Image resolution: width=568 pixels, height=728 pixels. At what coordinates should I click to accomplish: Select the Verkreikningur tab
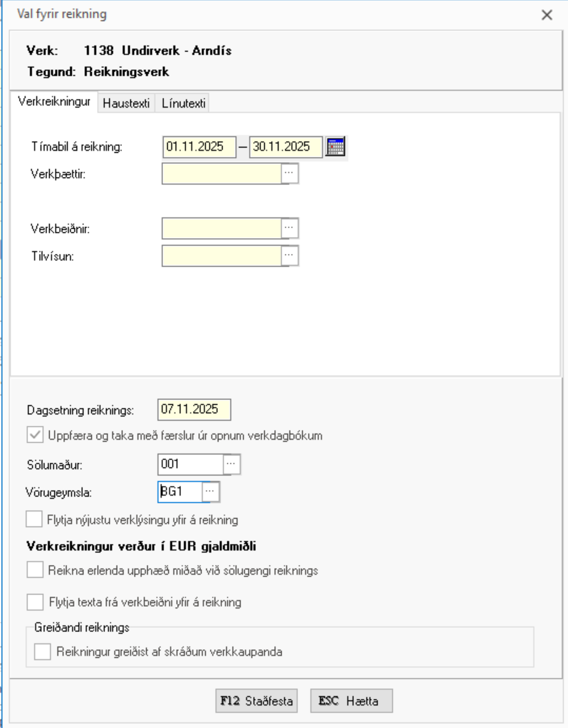pos(54,102)
